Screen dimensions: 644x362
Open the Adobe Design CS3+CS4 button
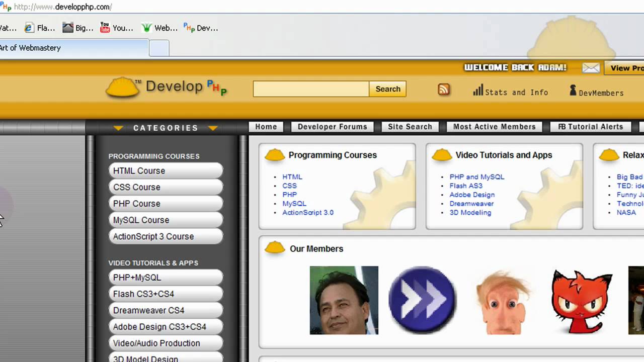166,327
